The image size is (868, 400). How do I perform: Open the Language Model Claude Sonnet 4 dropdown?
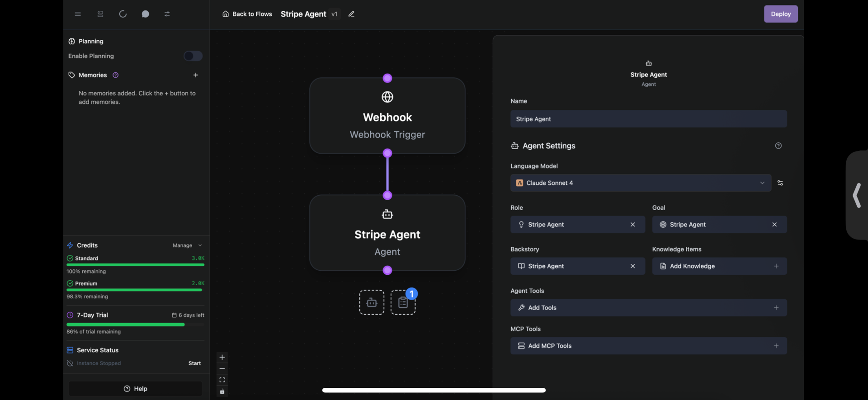tap(641, 183)
